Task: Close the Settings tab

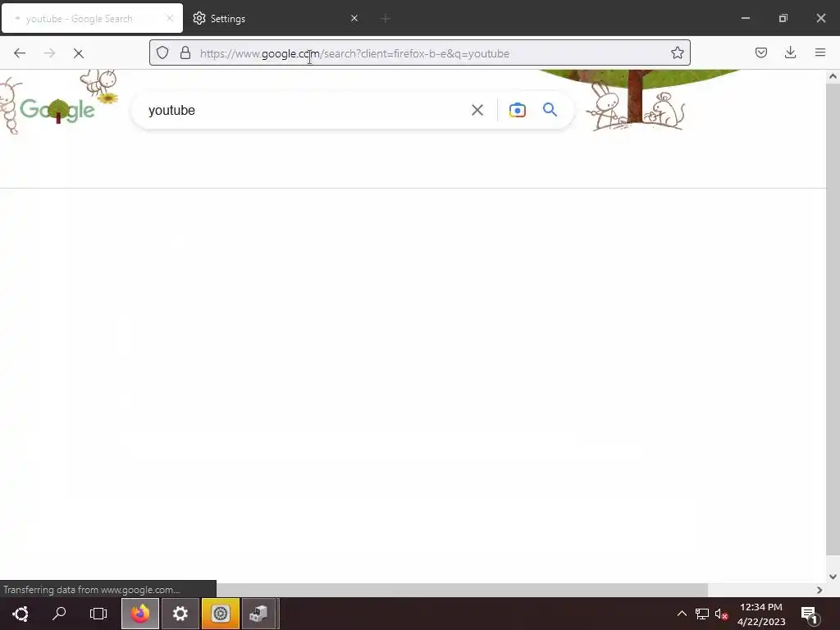Action: 354,18
